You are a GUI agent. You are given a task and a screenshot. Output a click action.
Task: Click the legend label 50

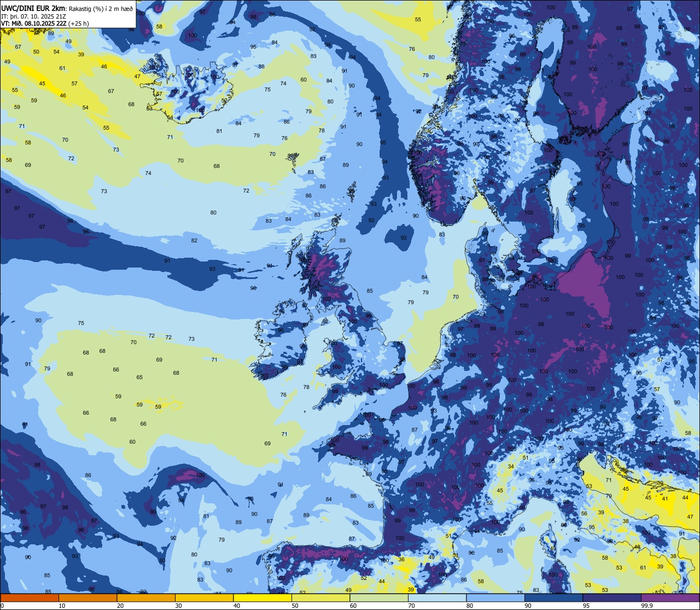295,606
